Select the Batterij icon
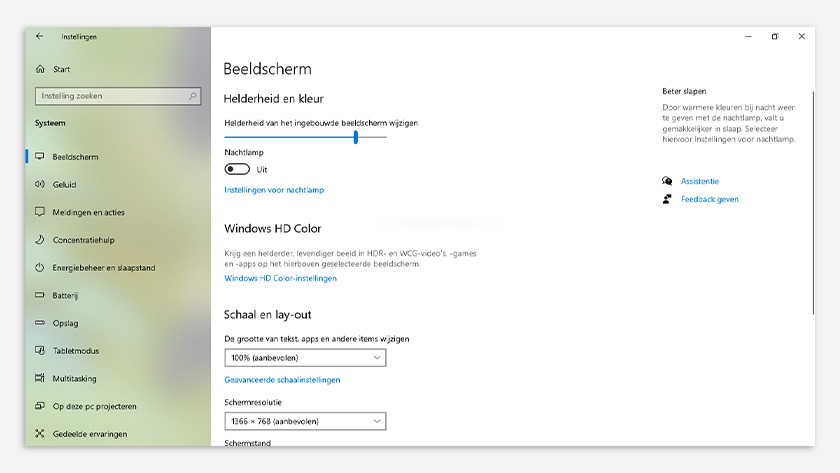The width and height of the screenshot is (840, 473). point(40,296)
